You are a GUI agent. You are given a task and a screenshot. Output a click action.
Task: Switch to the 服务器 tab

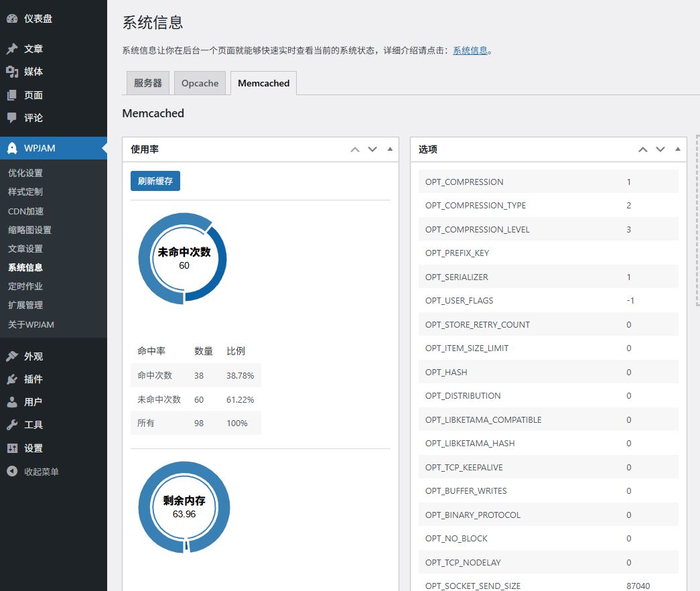point(148,83)
